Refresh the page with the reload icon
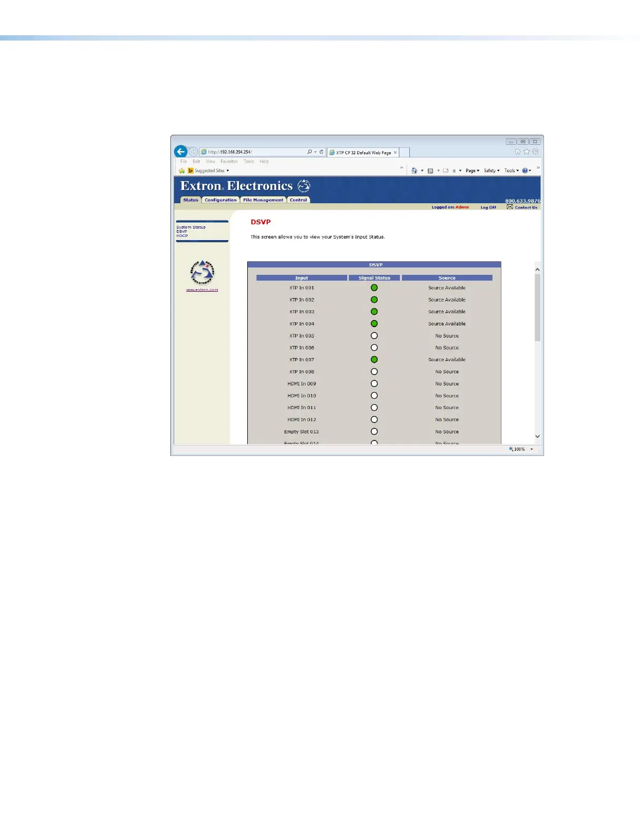The width and height of the screenshot is (644, 834). coord(321,152)
